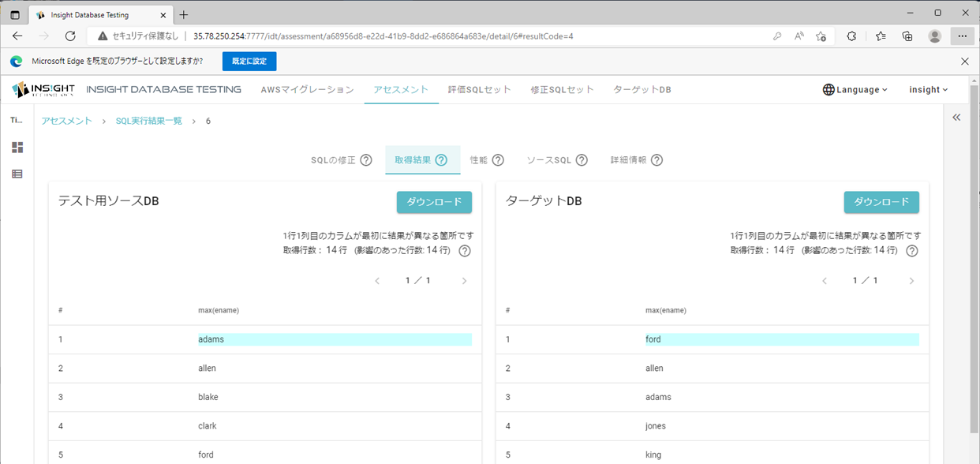This screenshot has width=980, height=464.
Task: Go to next page in target DB results
Action: [911, 281]
